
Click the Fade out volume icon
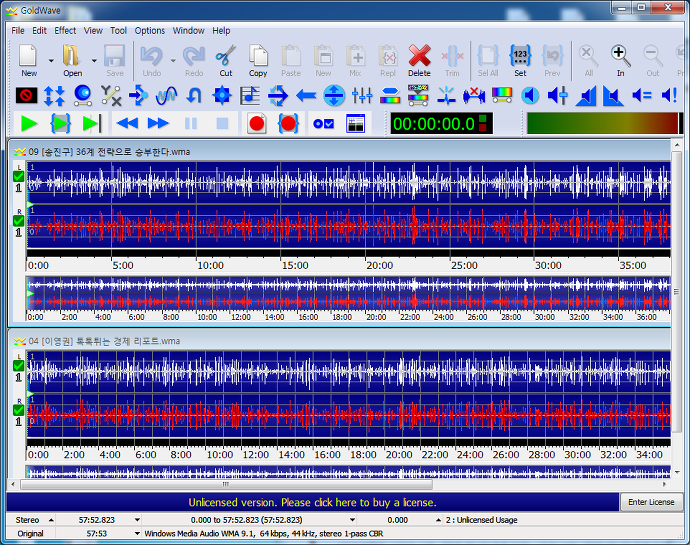point(613,95)
